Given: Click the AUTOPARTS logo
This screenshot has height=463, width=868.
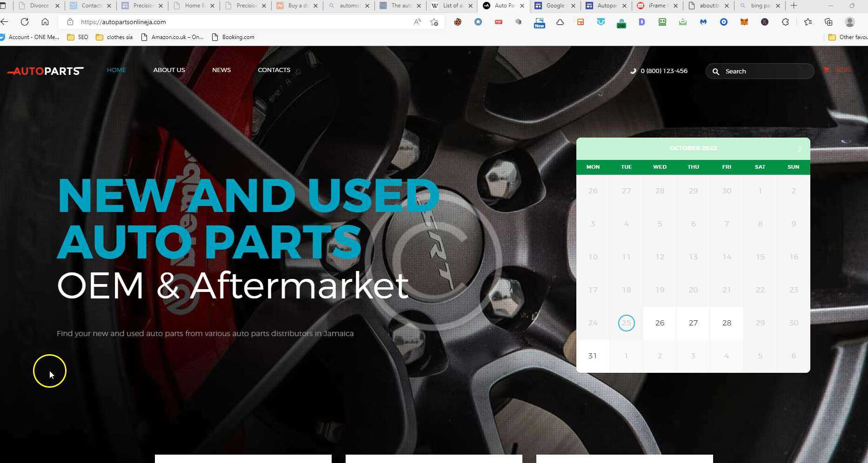Looking at the screenshot, I should tap(46, 71).
